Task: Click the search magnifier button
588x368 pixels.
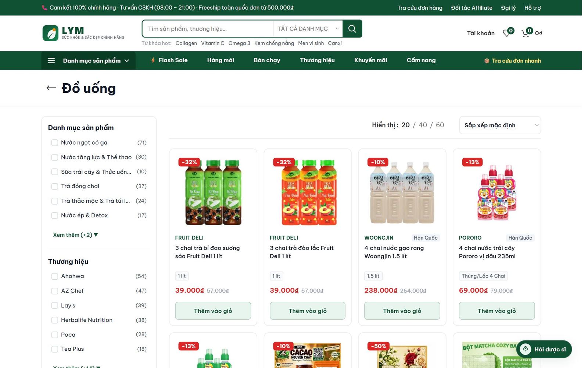Action: click(352, 29)
